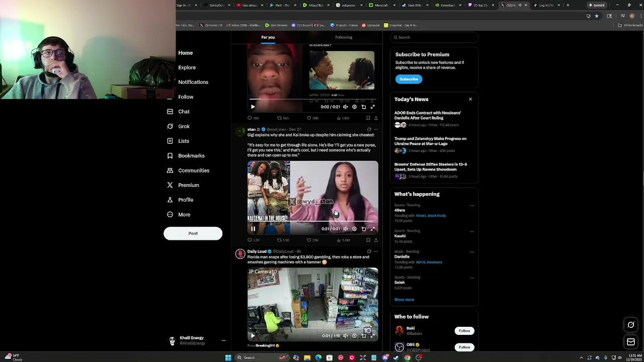The image size is (644, 362).
Task: Follow the OBS account
Action: point(464,347)
